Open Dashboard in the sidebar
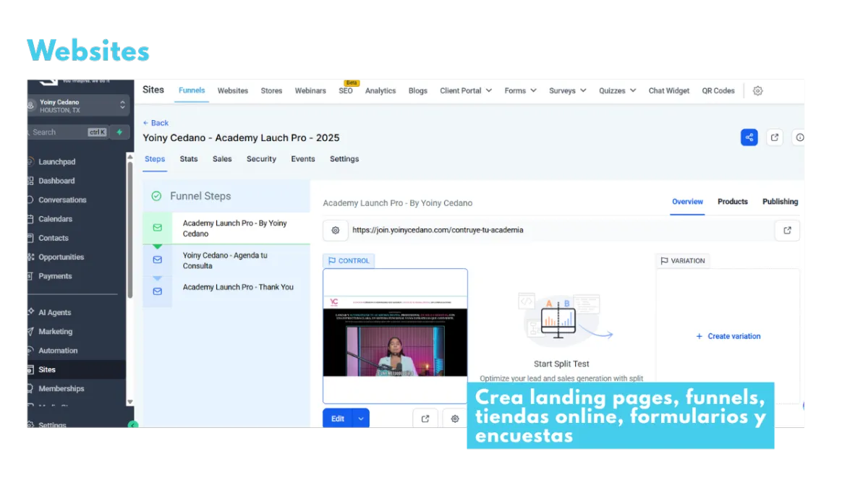 pyautogui.click(x=56, y=181)
